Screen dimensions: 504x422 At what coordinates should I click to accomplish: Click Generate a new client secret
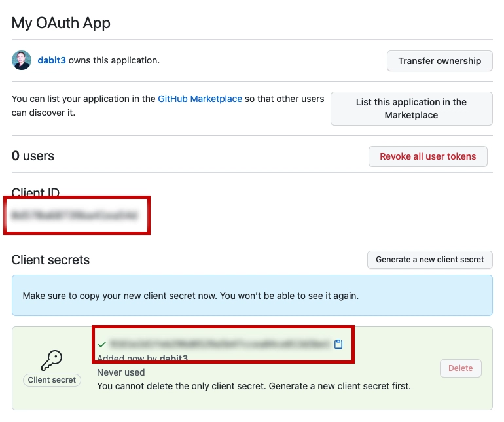tap(430, 260)
